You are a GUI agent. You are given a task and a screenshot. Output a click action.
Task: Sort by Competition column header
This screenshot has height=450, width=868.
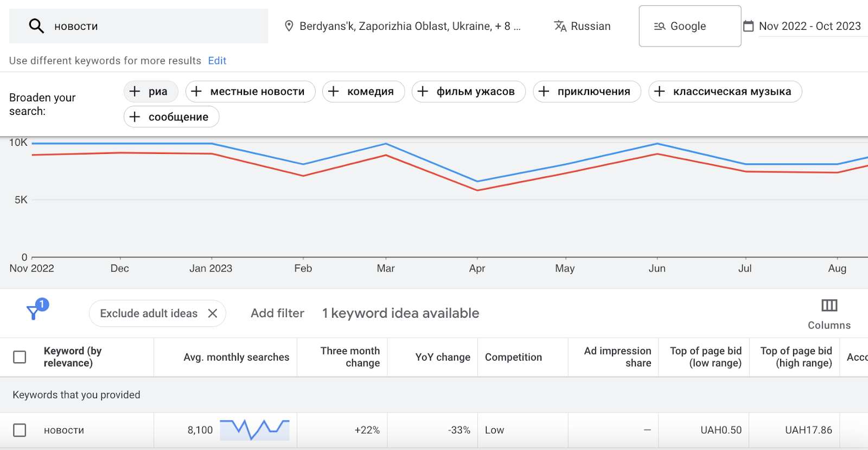[513, 357]
